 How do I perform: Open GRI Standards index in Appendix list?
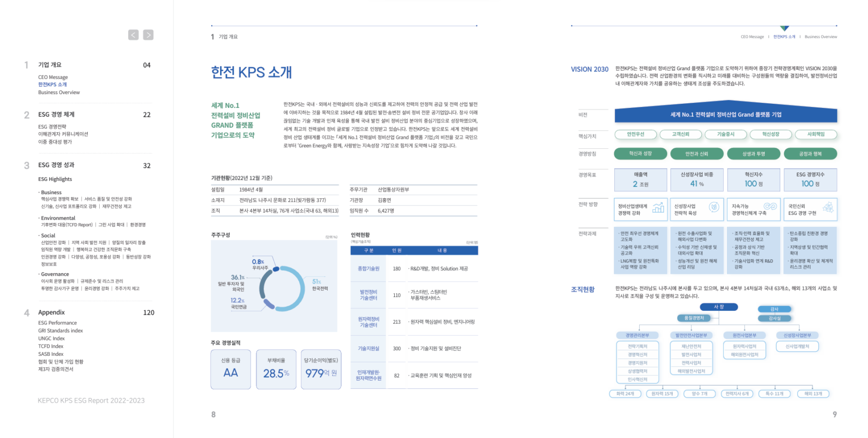click(60, 331)
